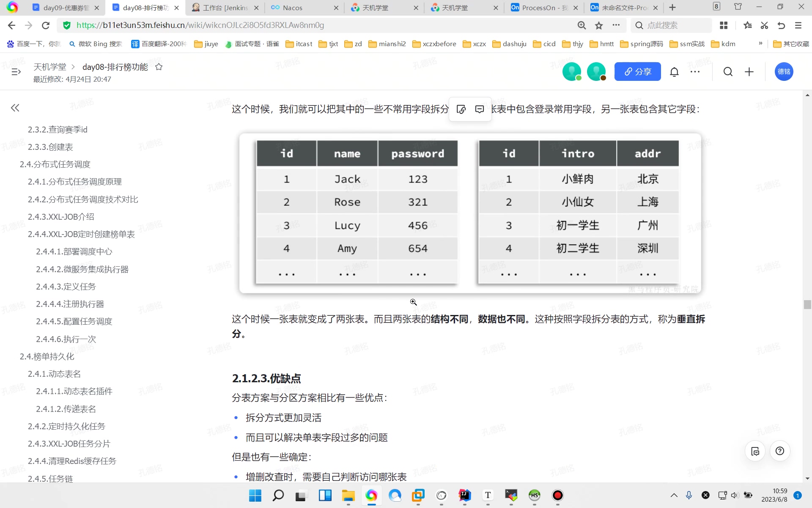Bookmark this page with the star icon
Screen dimensions: 812x508
tap(599, 25)
